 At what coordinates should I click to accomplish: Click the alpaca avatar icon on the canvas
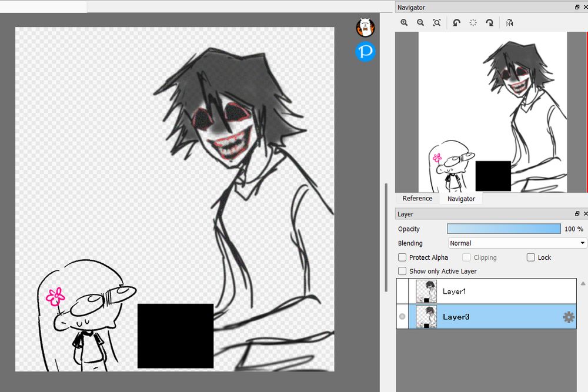[x=365, y=28]
